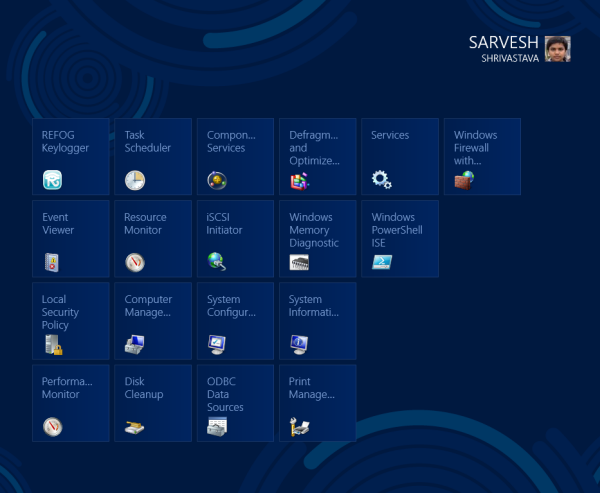Open Performance Monitor gauge icon
600x493 pixels.
point(52,427)
